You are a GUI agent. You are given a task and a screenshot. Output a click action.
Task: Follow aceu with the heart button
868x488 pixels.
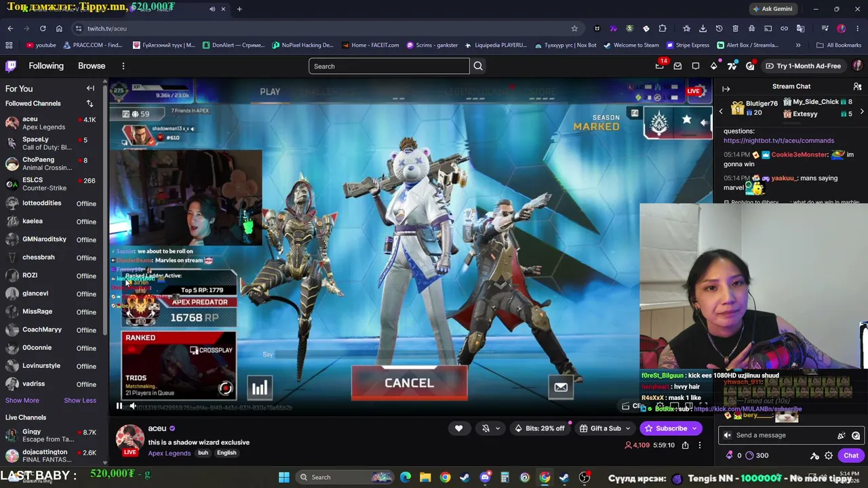tap(458, 428)
